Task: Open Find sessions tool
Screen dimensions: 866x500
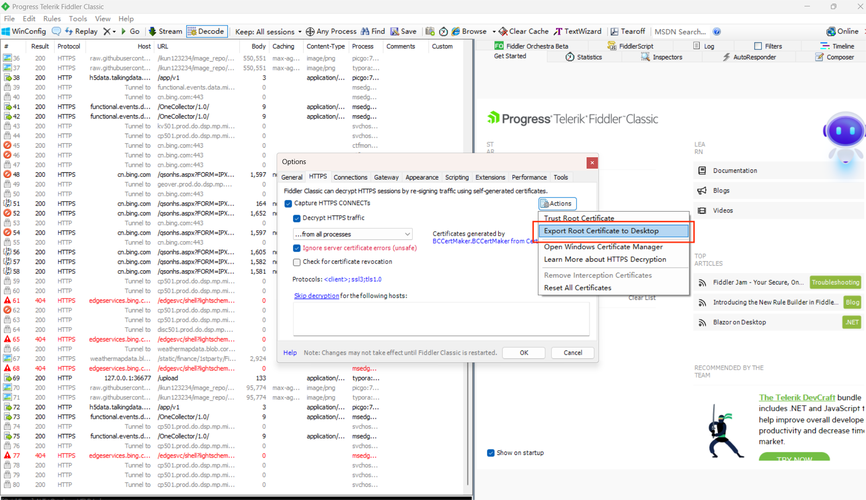Action: click(373, 31)
